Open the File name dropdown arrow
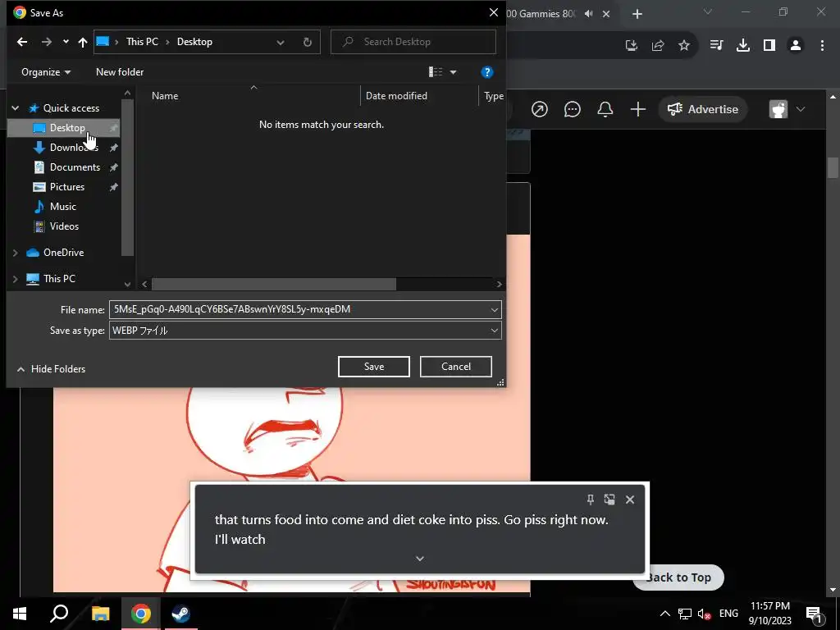Screen dimensions: 840x630 pos(495,309)
